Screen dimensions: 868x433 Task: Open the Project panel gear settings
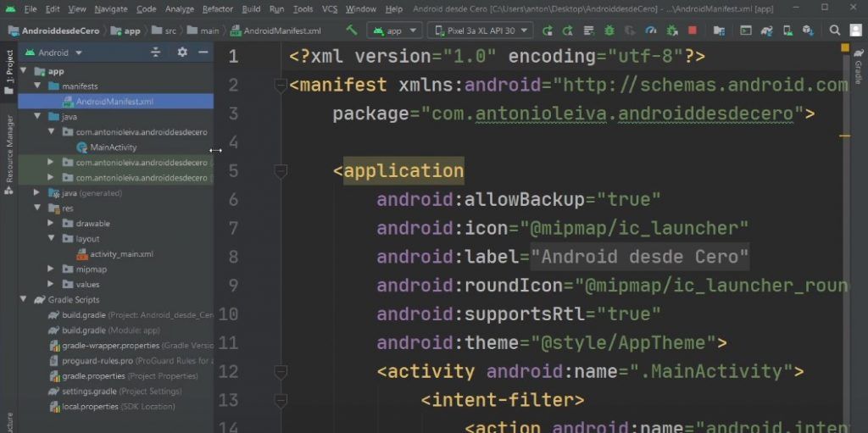182,52
